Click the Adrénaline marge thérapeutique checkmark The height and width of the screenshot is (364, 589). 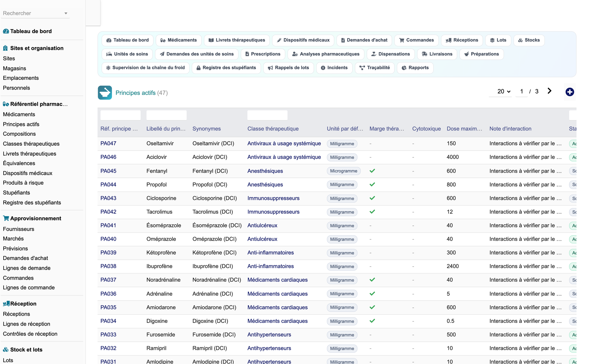coord(372,294)
